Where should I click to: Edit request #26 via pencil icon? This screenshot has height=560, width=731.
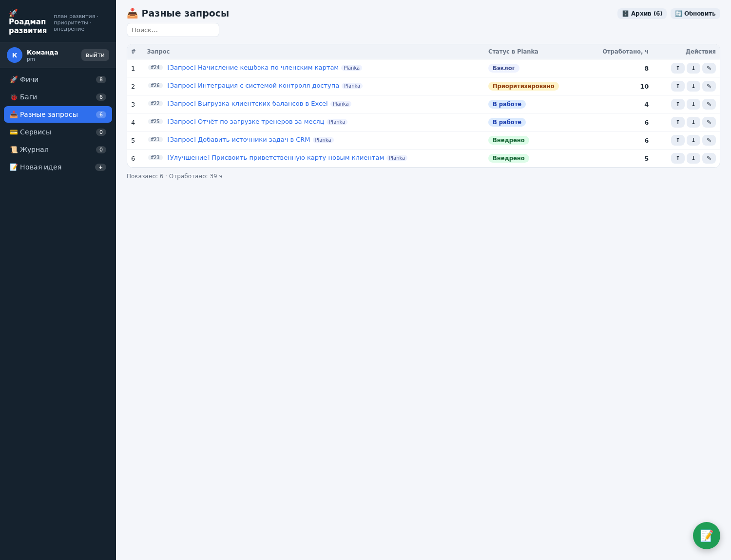pos(709,86)
